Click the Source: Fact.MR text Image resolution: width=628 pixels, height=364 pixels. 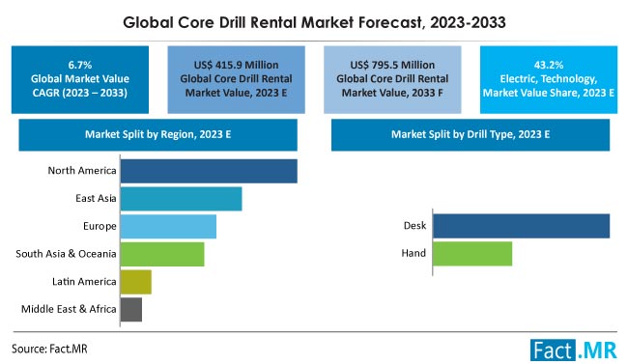[x=49, y=349]
